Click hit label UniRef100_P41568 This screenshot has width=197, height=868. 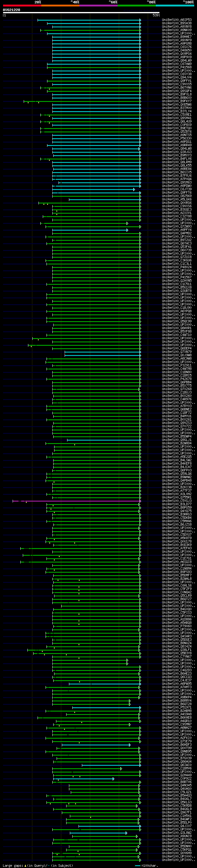(177, 67)
